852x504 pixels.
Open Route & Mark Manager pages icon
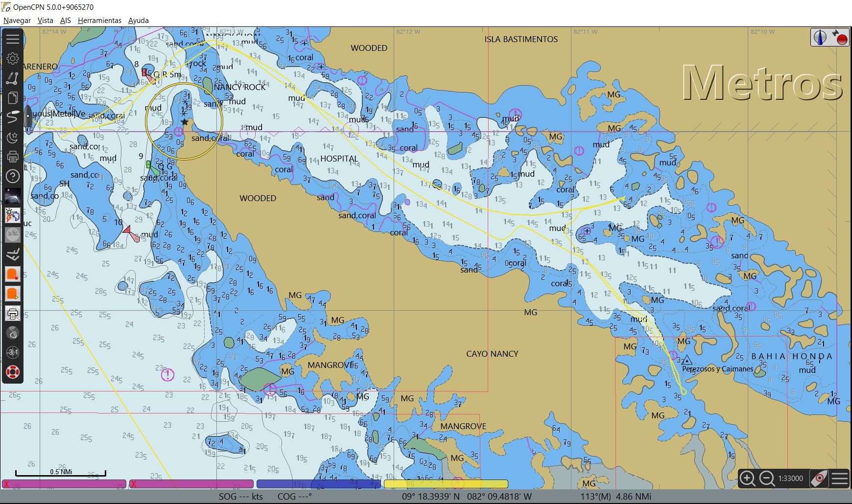13,97
